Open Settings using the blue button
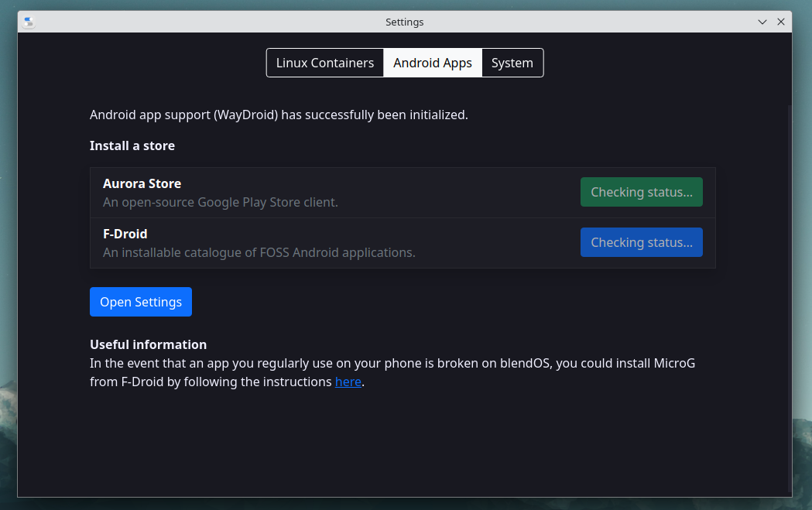The height and width of the screenshot is (510, 812). click(x=141, y=302)
